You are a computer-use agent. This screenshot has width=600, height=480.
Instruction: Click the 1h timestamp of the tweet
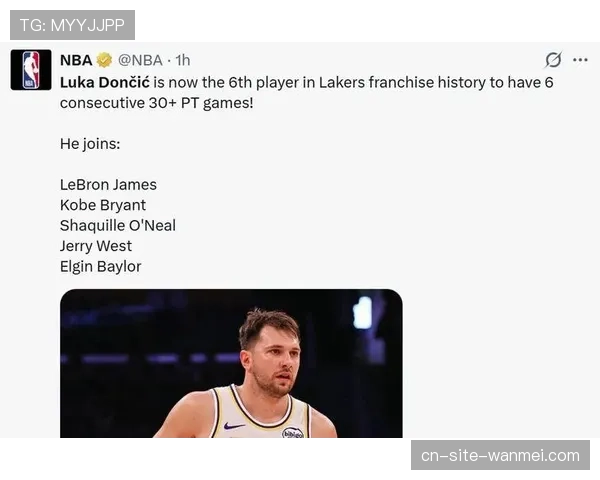[183, 60]
